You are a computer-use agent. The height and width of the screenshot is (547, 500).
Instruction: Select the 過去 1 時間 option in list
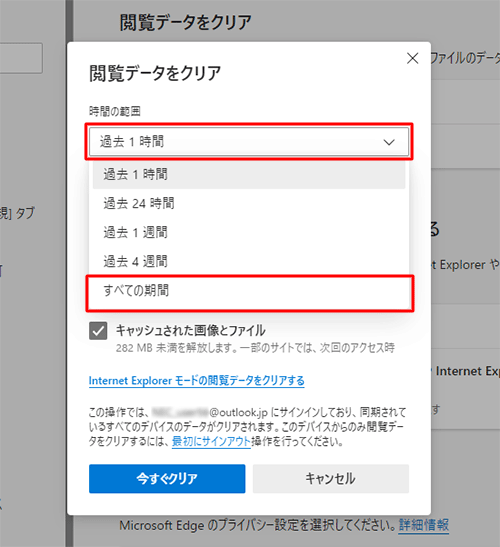[249, 174]
